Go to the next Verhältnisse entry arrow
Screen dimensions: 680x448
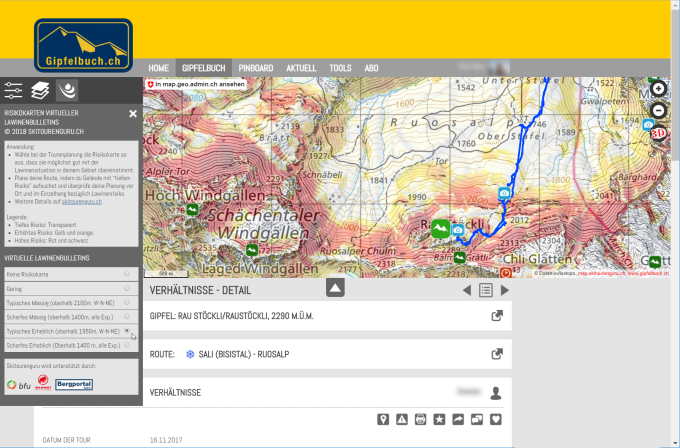click(505, 291)
